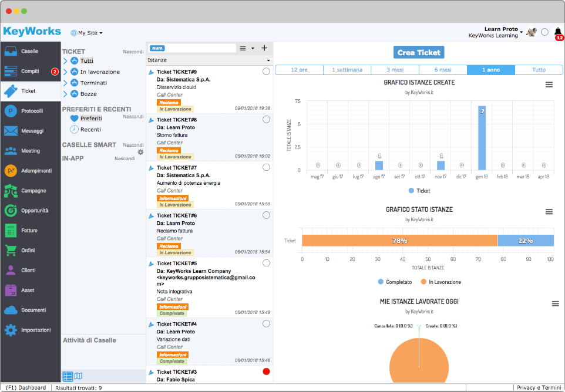Open the Caselle inbox icon in sidebar

[11, 51]
